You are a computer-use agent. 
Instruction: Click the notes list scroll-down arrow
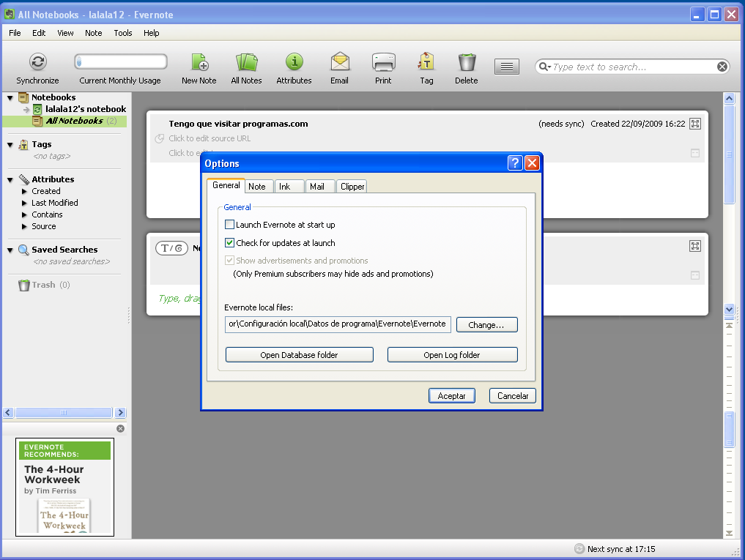[730, 309]
